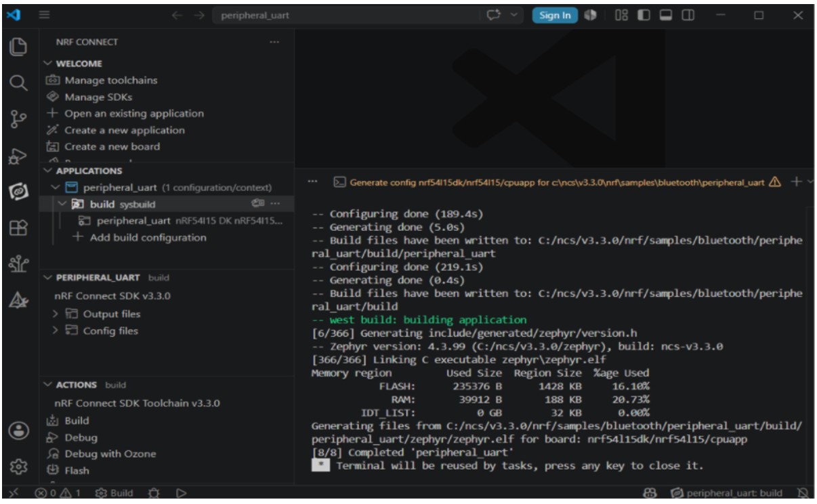817x504 pixels.
Task: Collapse the peripheral_uart application tree node
Action: pos(57,187)
